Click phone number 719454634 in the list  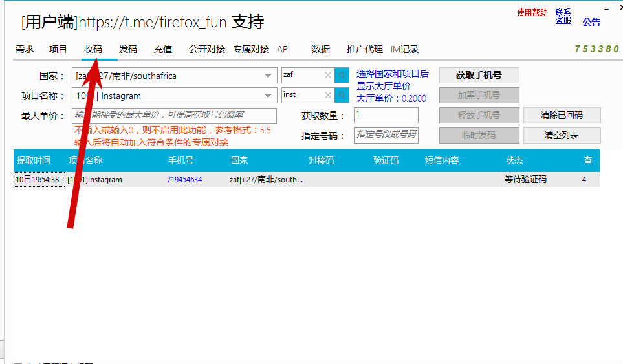click(x=184, y=180)
